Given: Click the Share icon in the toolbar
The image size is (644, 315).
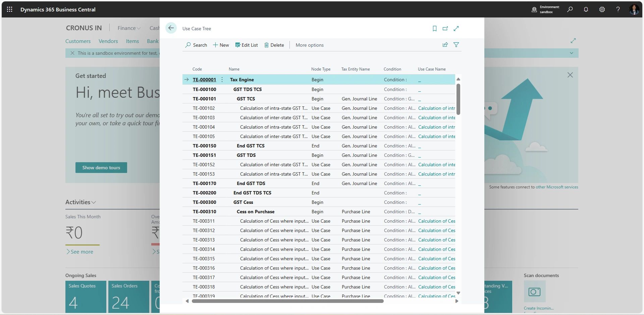Looking at the screenshot, I should 445,45.
